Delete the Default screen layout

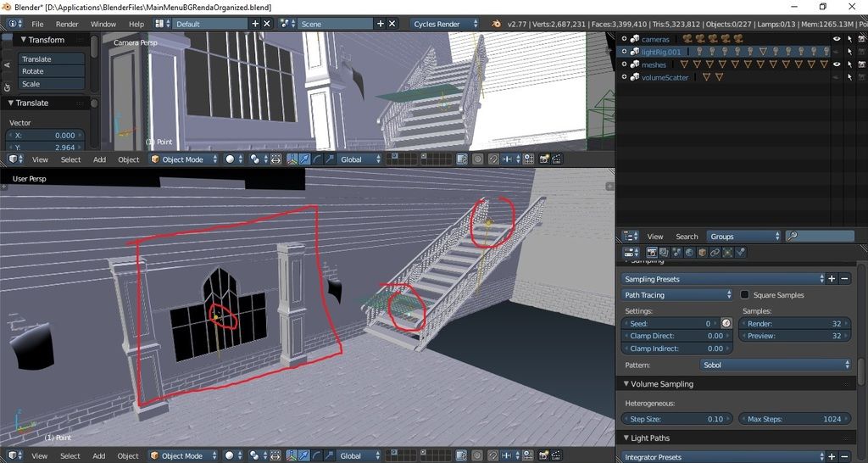click(x=267, y=24)
